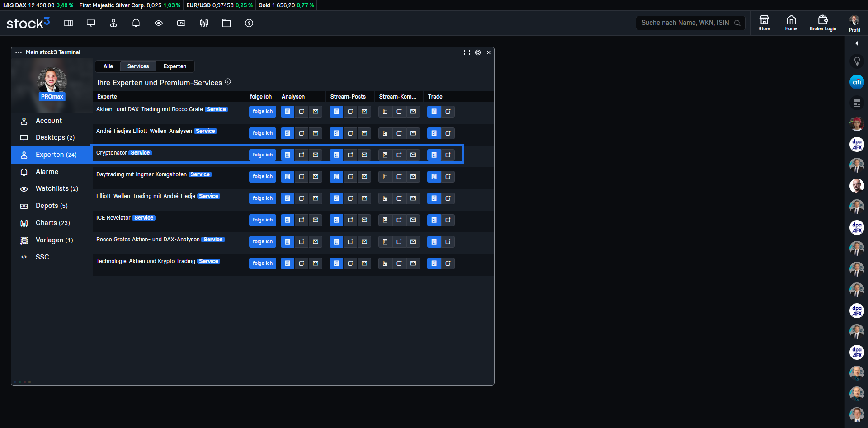Select Experten (24) in the left menu

tap(52, 155)
